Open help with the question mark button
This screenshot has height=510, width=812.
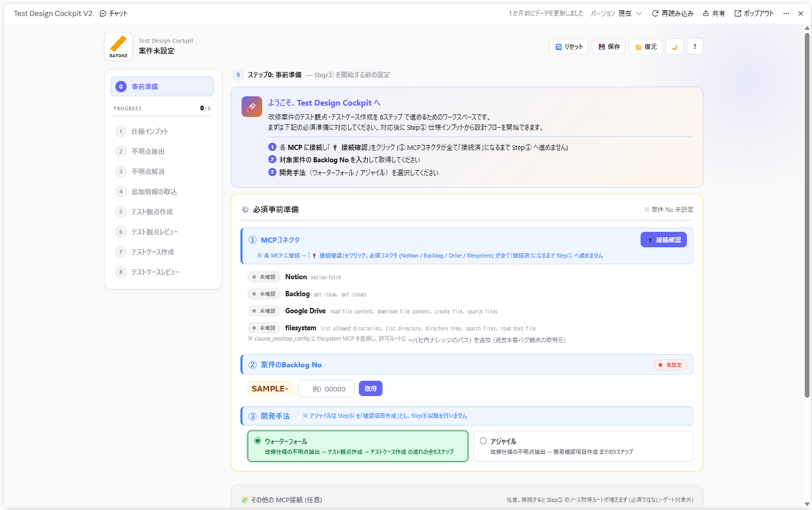pos(695,47)
